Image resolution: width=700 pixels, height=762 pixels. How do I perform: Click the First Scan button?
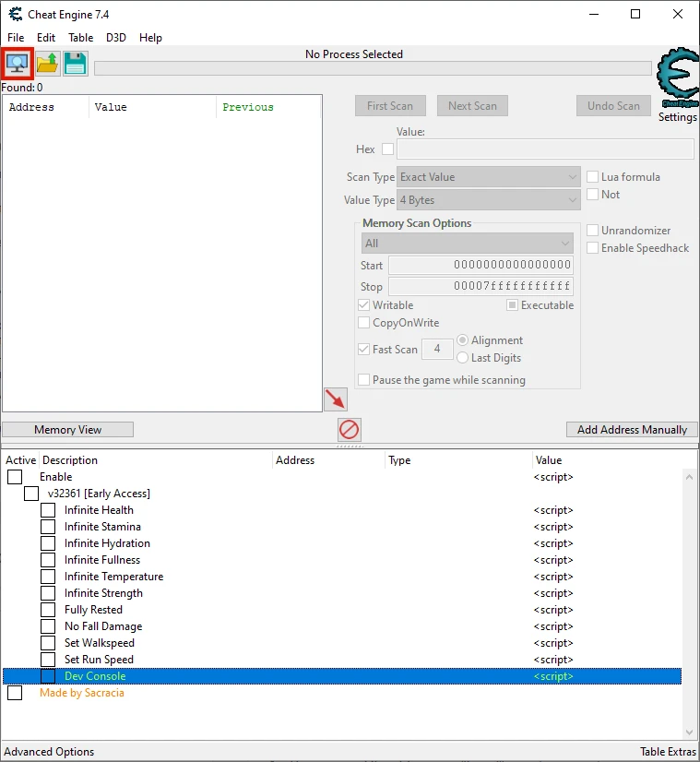390,106
